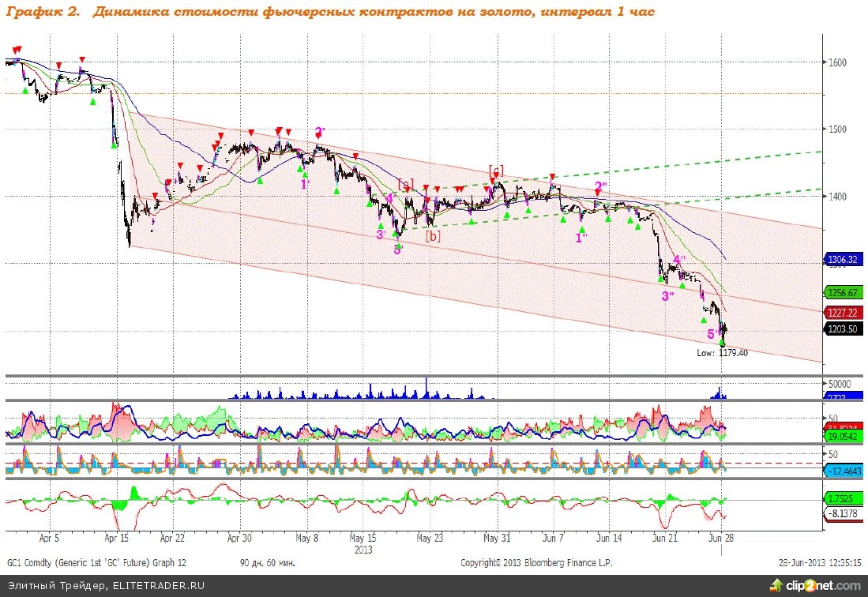Viewport: 868px width, 597px height.
Task: Select the 1600 price axis level
Action: (838, 63)
